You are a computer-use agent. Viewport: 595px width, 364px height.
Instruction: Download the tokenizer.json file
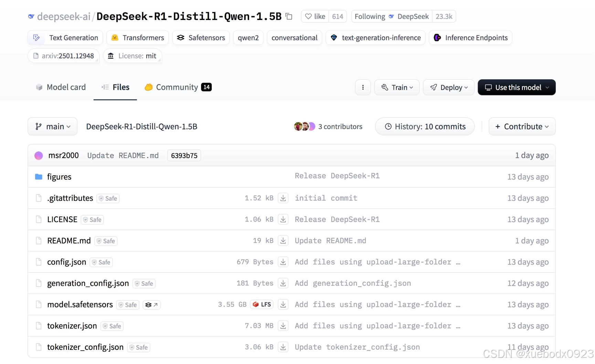tap(283, 326)
